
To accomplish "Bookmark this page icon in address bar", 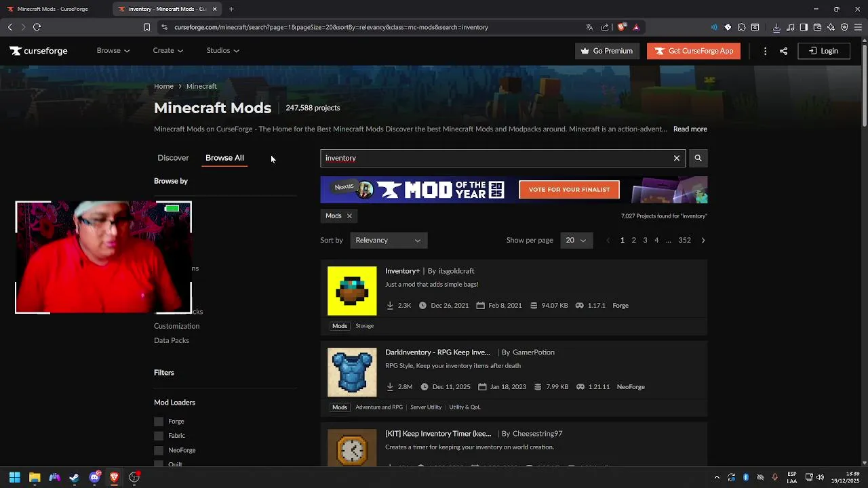I will [x=146, y=27].
